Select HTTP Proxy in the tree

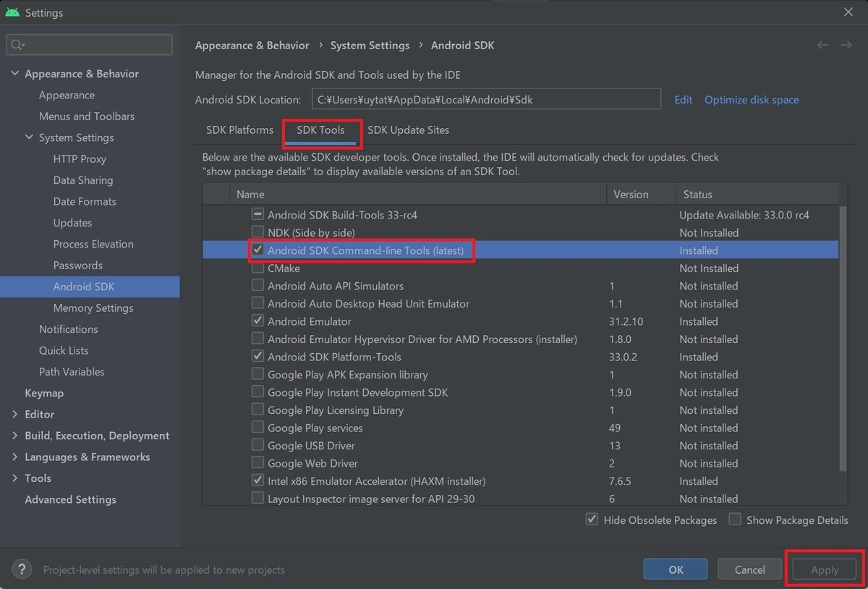tap(80, 159)
